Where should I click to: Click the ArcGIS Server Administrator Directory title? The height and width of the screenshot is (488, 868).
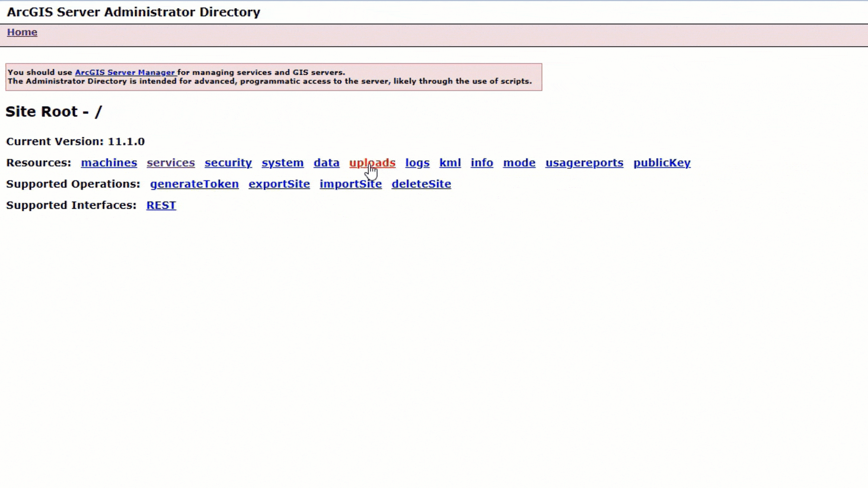tap(133, 12)
